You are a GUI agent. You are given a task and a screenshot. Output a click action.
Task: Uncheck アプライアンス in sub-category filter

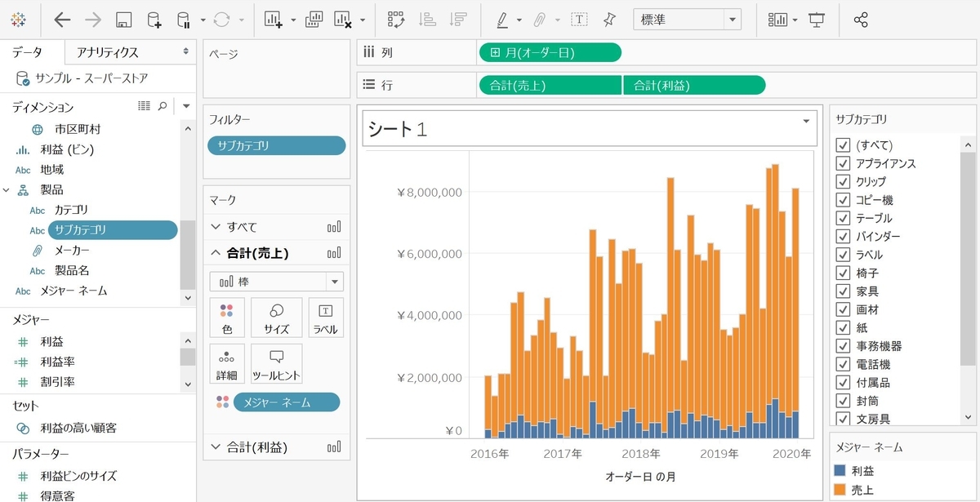(843, 163)
